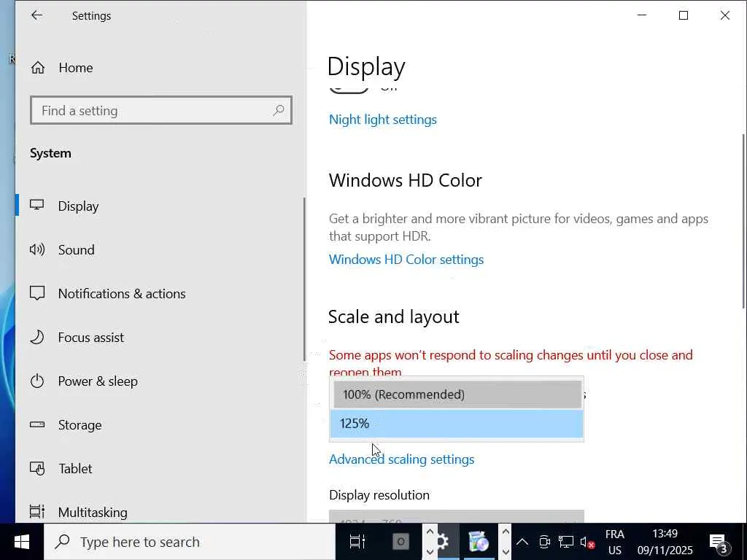747x560 pixels.
Task: Click the Settings content scrollbar thumb
Action: [x=743, y=221]
